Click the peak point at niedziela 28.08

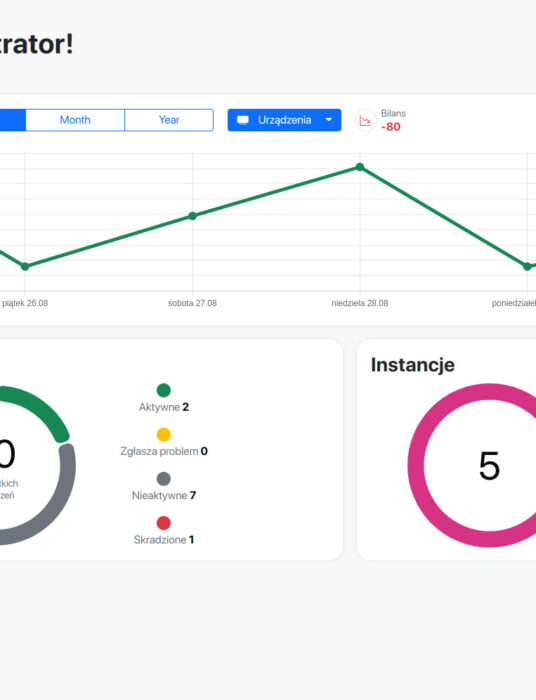(360, 167)
